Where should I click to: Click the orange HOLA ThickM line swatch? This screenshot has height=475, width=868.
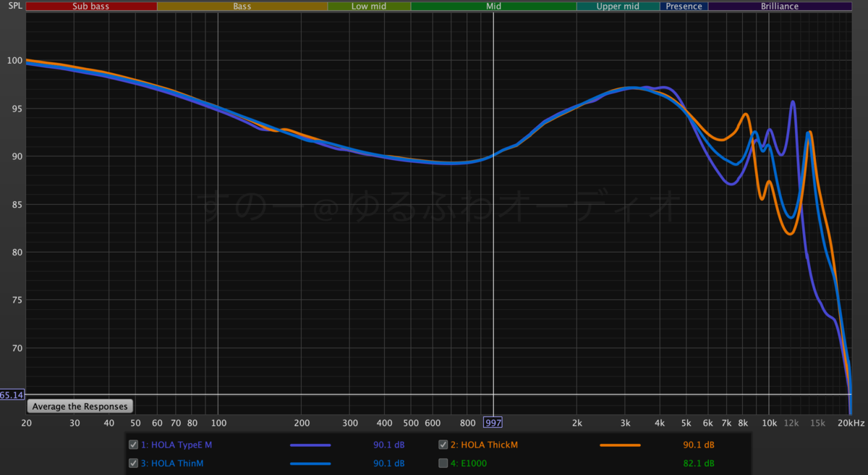point(621,445)
